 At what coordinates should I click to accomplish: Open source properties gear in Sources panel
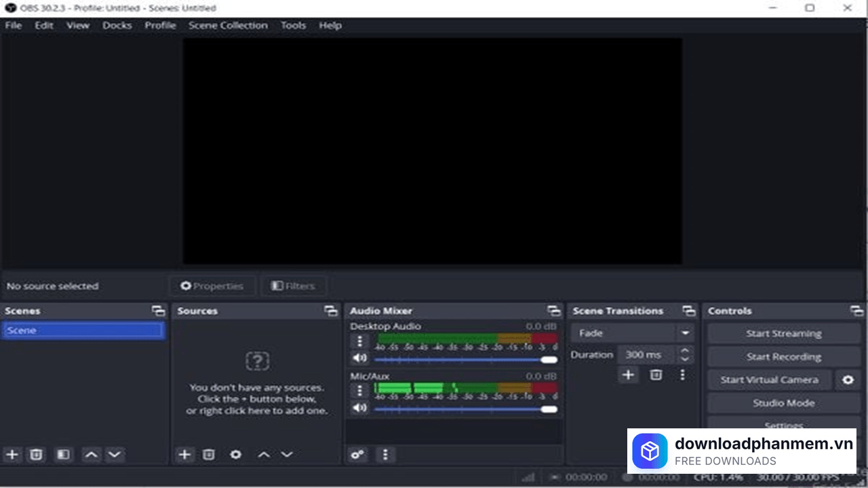235,454
